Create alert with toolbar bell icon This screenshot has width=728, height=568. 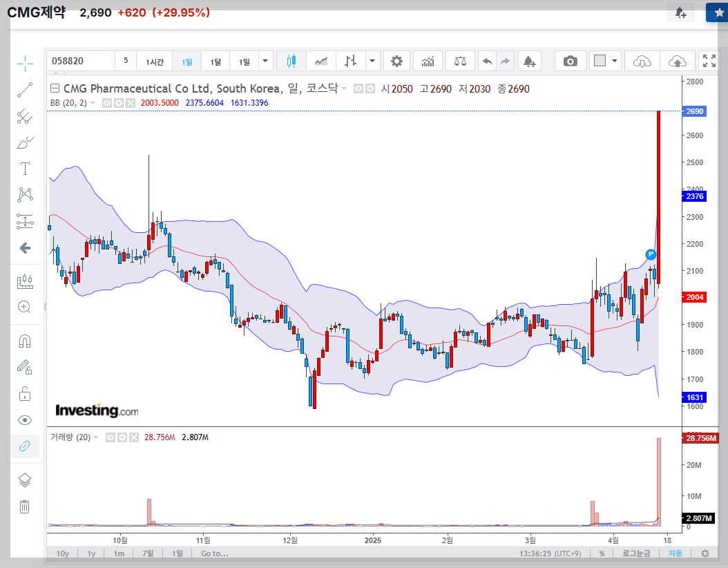pos(529,61)
